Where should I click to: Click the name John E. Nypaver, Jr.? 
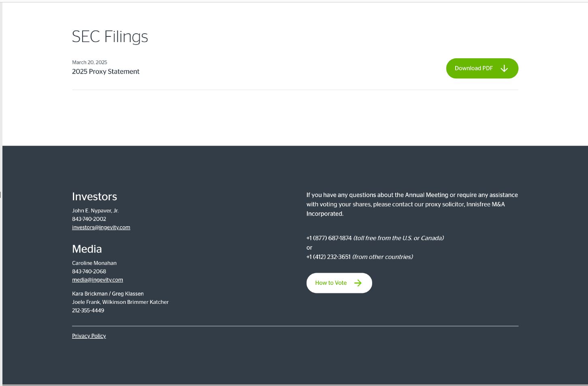click(x=95, y=210)
